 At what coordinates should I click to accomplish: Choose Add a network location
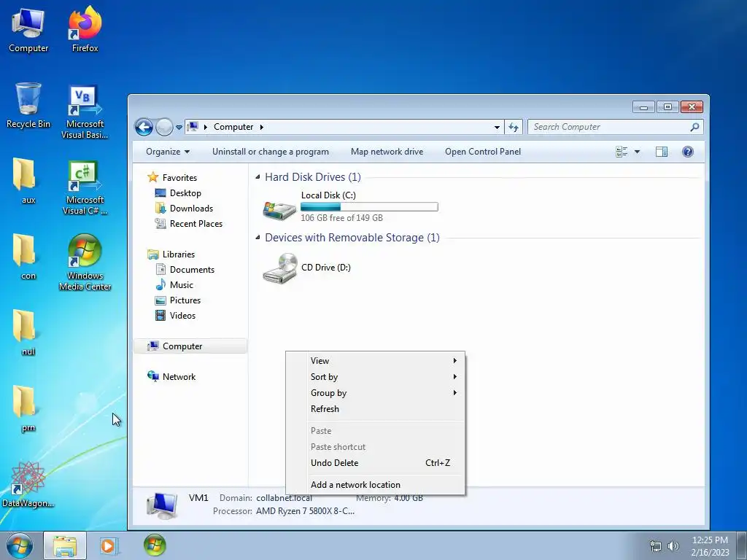pos(375,485)
